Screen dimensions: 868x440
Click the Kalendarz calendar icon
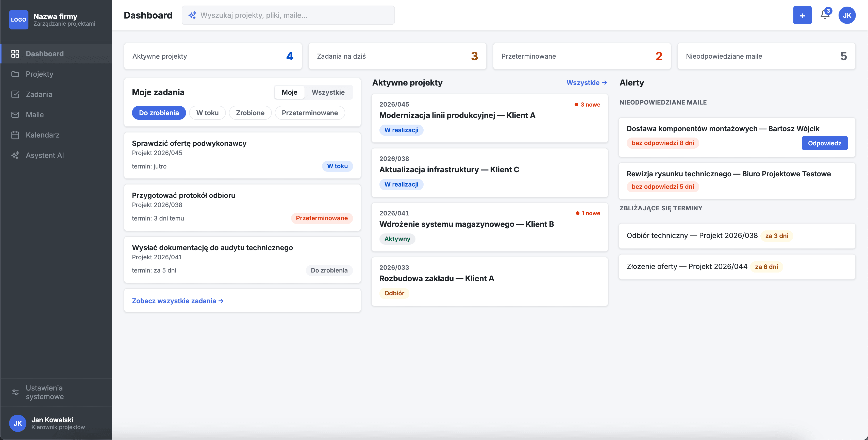[15, 135]
